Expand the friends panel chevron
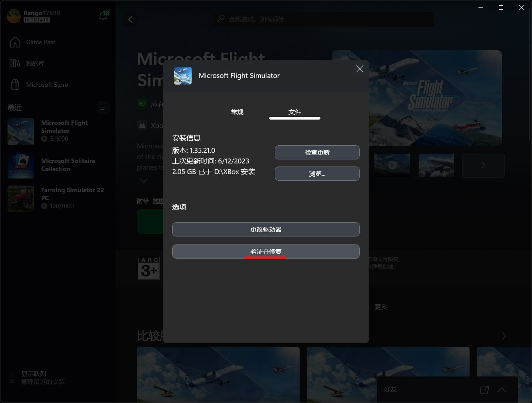This screenshot has height=403, width=532. [502, 390]
